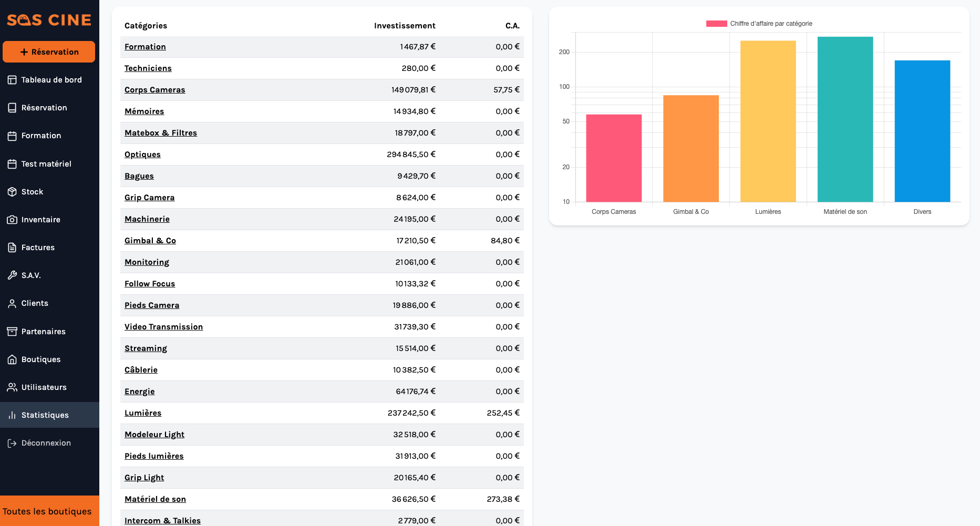Toggle the Chiffre d'affaire legend swatch
Screen dimensions: 980x526
716,24
